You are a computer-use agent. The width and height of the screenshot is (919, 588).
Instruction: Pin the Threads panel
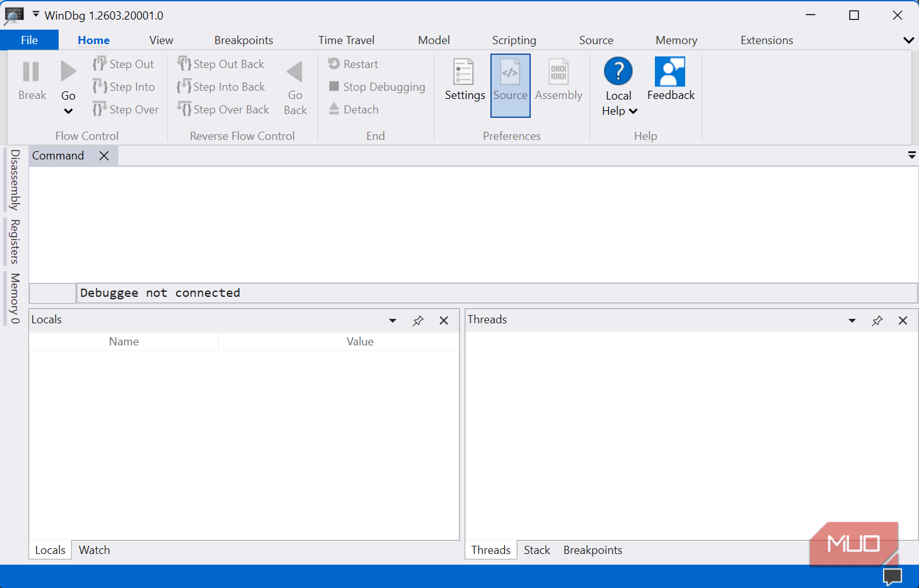point(877,321)
